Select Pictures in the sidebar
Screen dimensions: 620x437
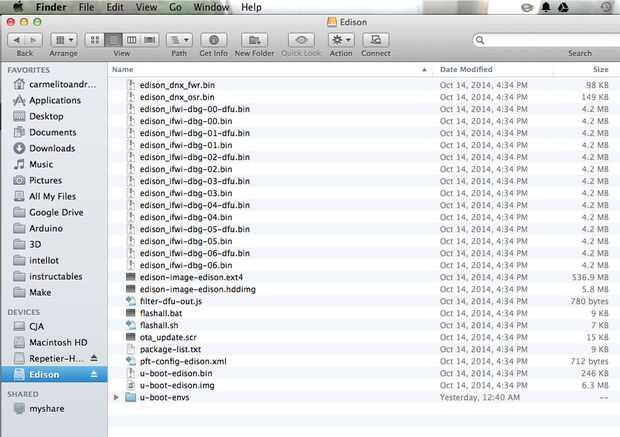[54, 180]
